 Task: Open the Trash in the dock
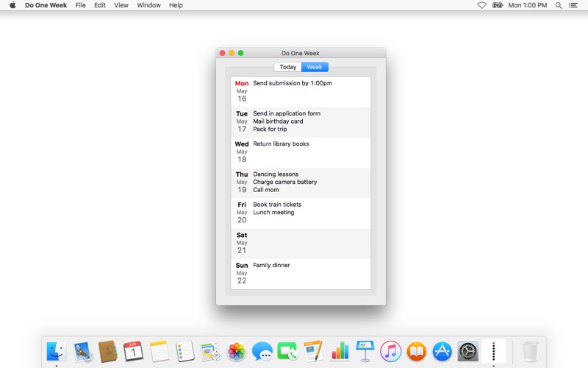click(x=531, y=352)
